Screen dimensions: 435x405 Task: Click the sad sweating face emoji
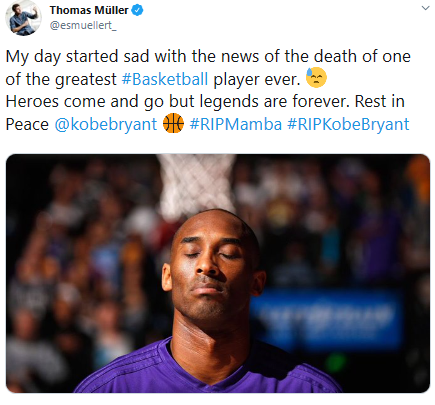[316, 78]
